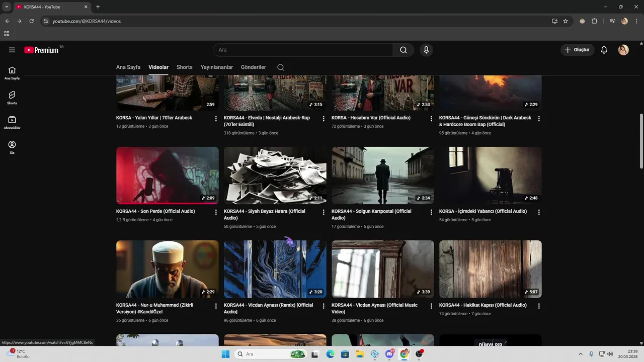
Task: Open the taskbar clock showing 23:38
Action: 628,354
